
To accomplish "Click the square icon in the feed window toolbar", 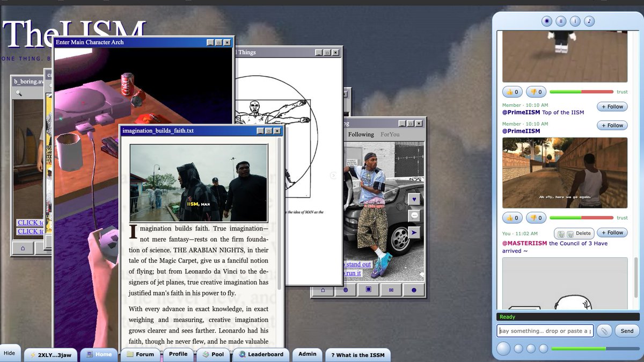I will click(x=369, y=290).
